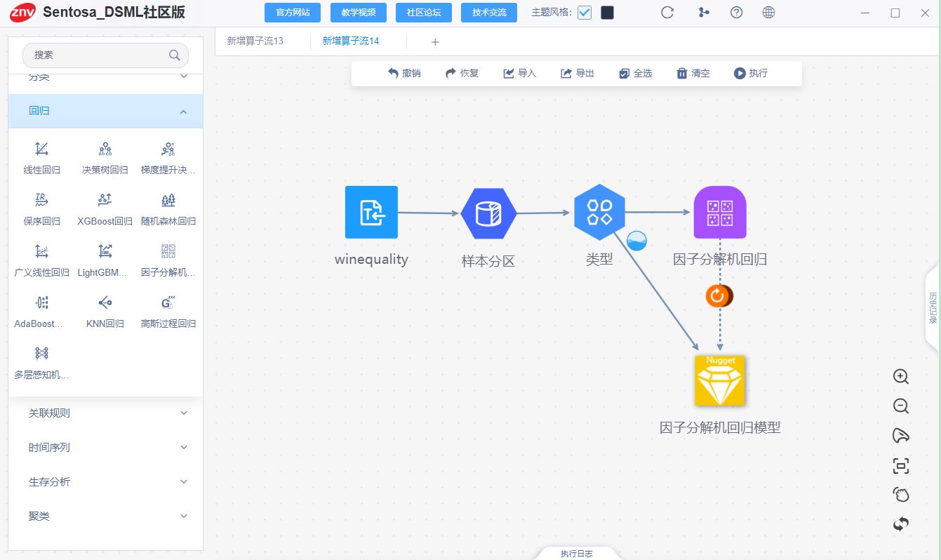Click the znv logo in the title bar
The height and width of the screenshot is (560, 941).
(22, 12)
